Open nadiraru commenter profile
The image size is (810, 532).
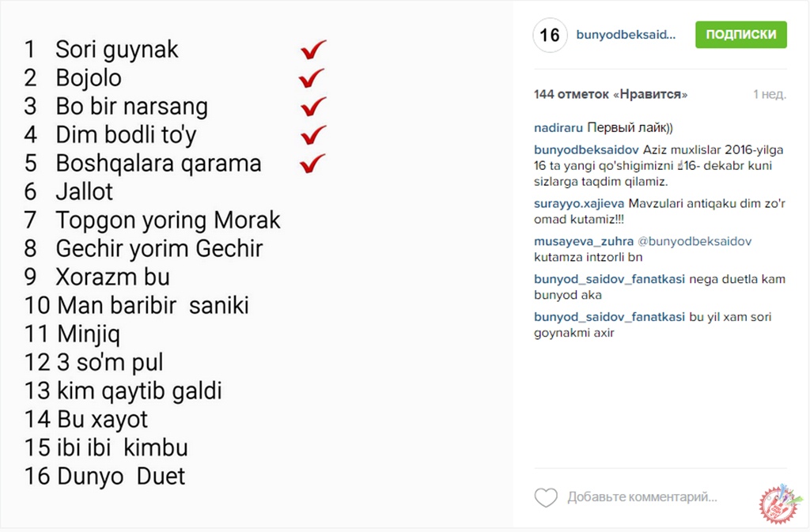558,127
